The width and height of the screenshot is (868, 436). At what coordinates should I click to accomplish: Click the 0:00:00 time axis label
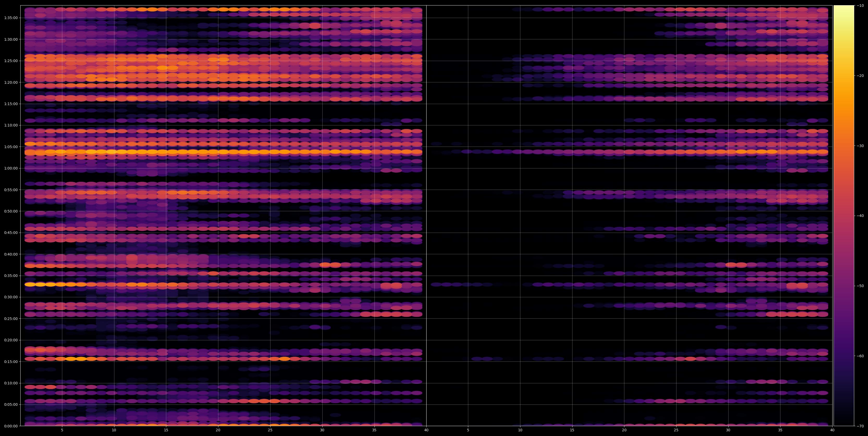[11, 426]
